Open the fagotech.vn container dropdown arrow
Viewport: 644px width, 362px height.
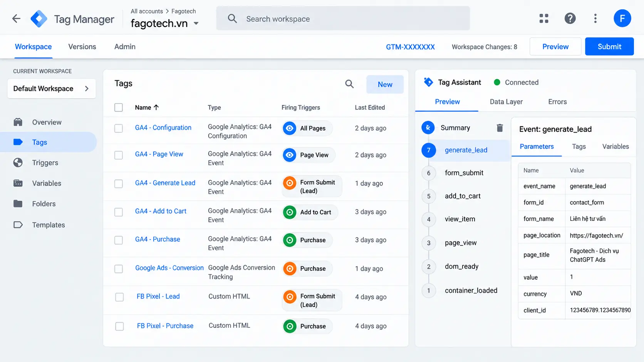(x=196, y=23)
